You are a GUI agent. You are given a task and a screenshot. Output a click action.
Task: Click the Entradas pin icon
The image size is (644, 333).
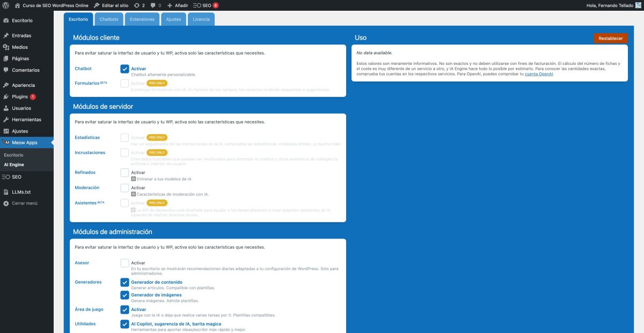(6, 35)
